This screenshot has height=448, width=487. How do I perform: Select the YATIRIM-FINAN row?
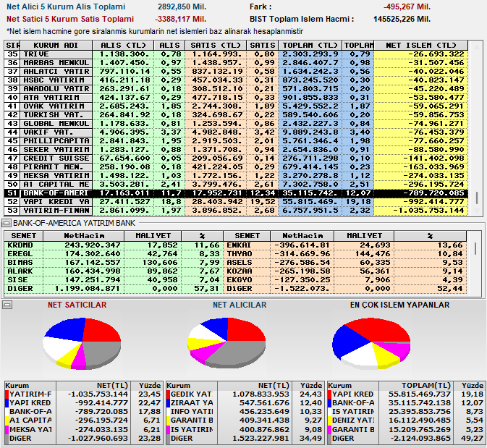(x=236, y=211)
